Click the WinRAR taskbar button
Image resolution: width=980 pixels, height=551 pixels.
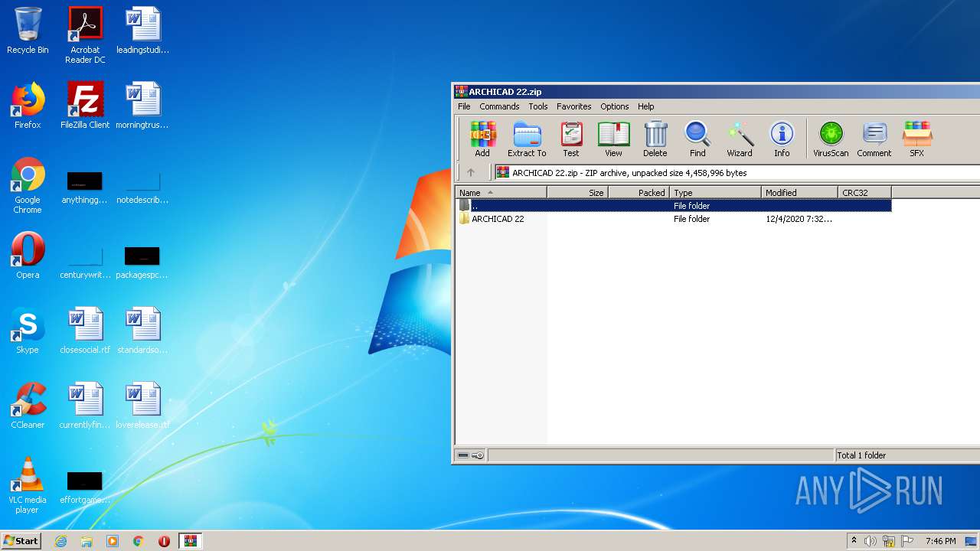point(190,541)
